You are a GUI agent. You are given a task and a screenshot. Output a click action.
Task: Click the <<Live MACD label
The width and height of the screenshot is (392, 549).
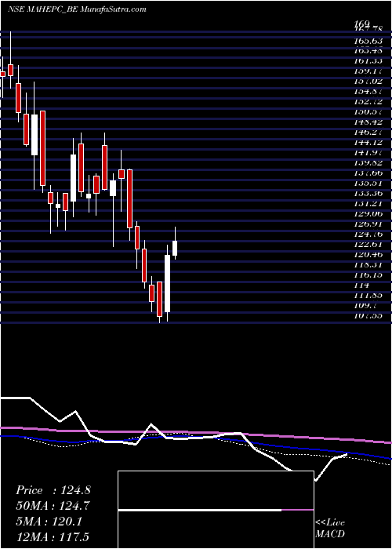330,529
